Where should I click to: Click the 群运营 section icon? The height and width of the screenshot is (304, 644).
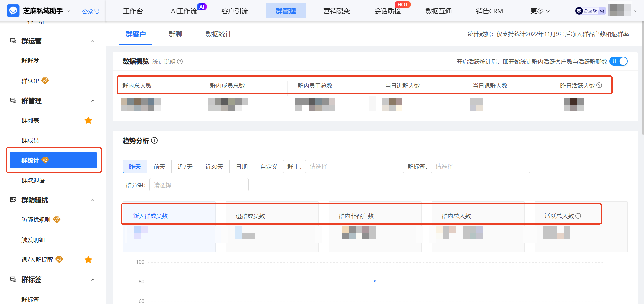point(13,40)
